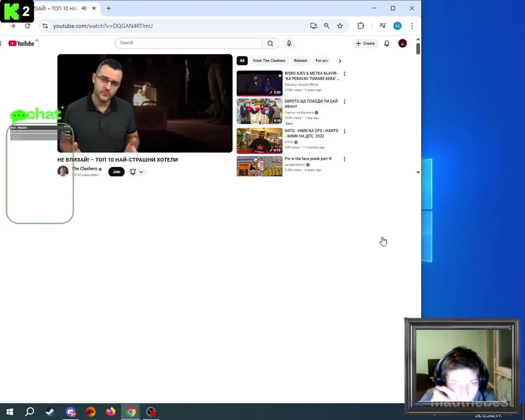This screenshot has height=420, width=525.
Task: Open the Windows Start menu
Action: pyautogui.click(x=10, y=412)
